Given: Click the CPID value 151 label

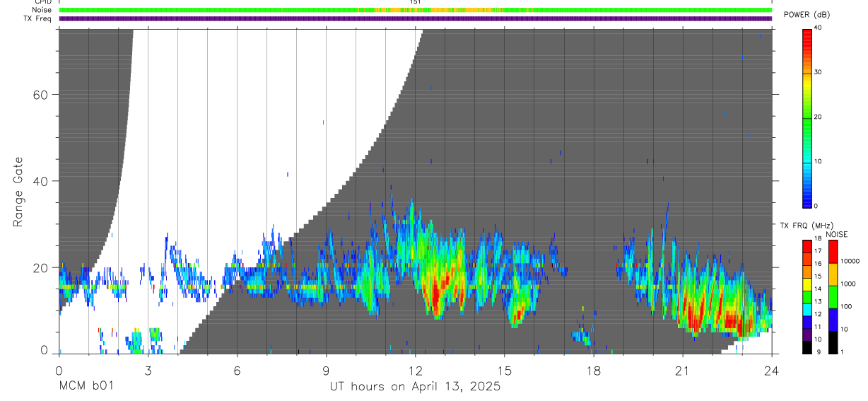Looking at the screenshot, I should [x=416, y=2].
